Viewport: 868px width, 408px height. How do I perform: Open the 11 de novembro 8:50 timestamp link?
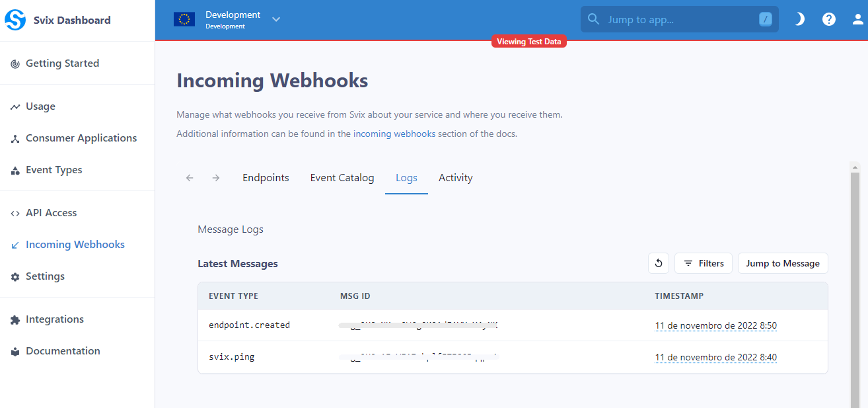pyautogui.click(x=715, y=325)
